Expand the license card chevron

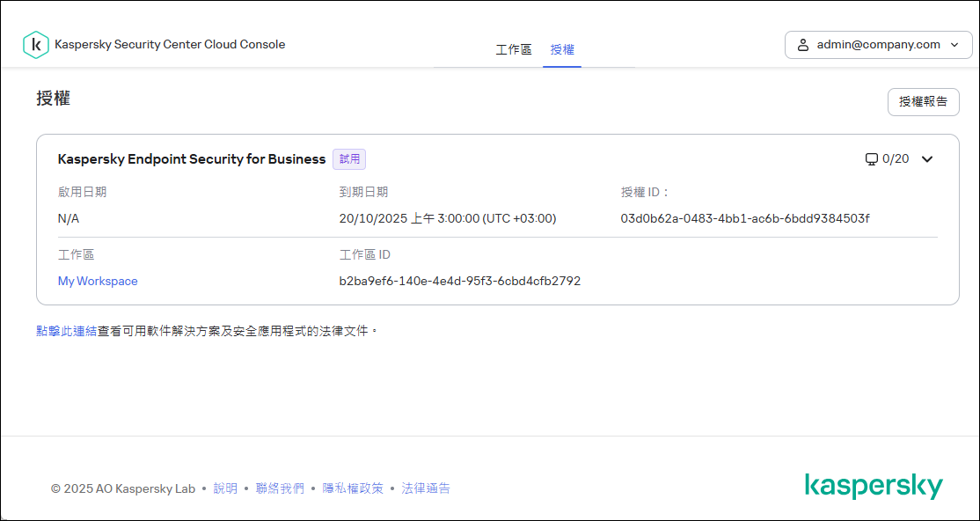click(x=926, y=159)
